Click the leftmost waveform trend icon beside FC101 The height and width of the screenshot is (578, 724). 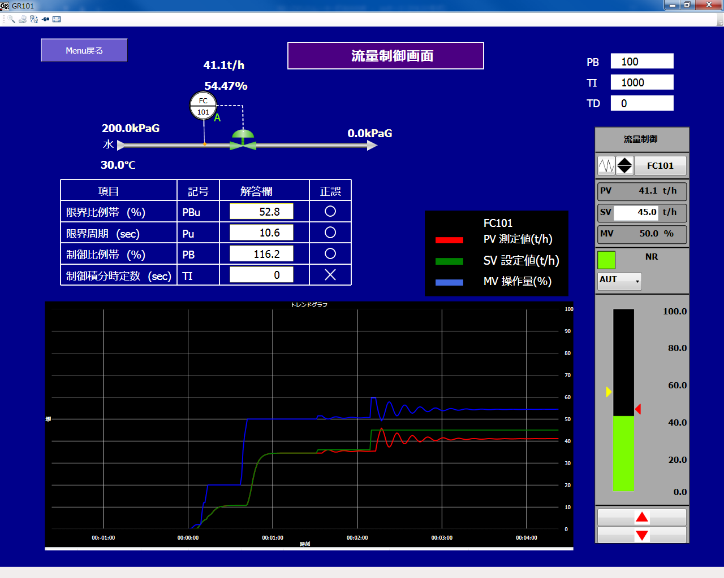point(605,165)
